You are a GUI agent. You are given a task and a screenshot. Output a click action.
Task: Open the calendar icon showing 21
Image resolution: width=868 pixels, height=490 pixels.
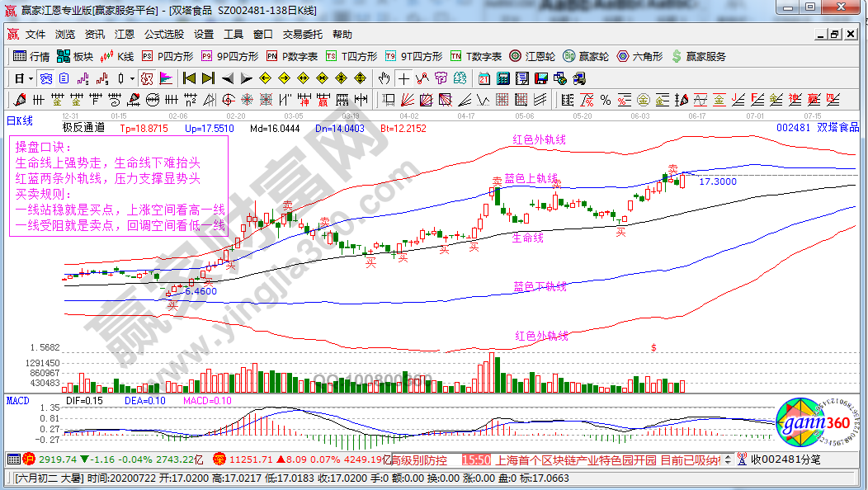point(484,79)
